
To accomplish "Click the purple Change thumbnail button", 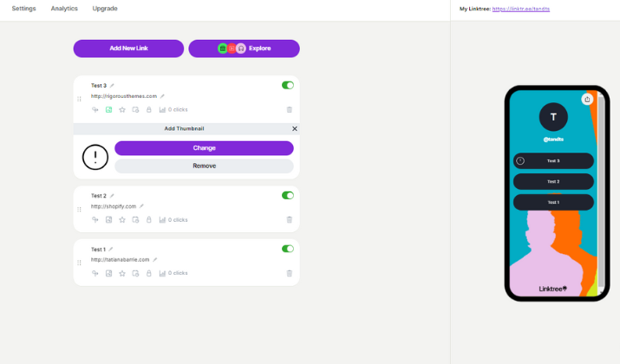I will pyautogui.click(x=204, y=148).
